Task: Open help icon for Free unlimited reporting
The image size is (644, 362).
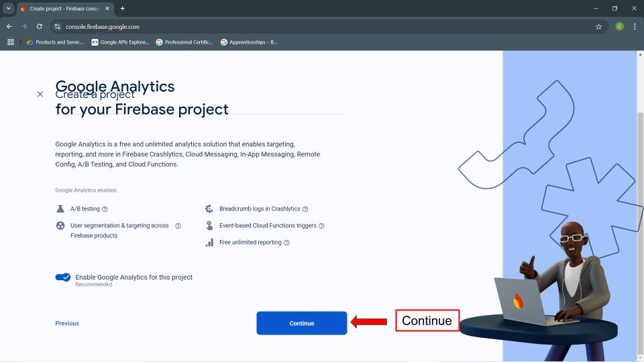Action: [286, 243]
